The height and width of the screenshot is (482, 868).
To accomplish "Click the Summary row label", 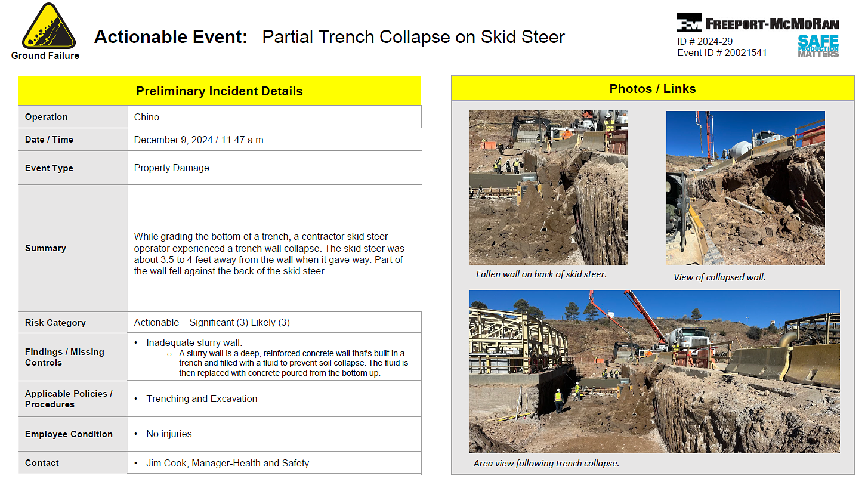I will (45, 248).
